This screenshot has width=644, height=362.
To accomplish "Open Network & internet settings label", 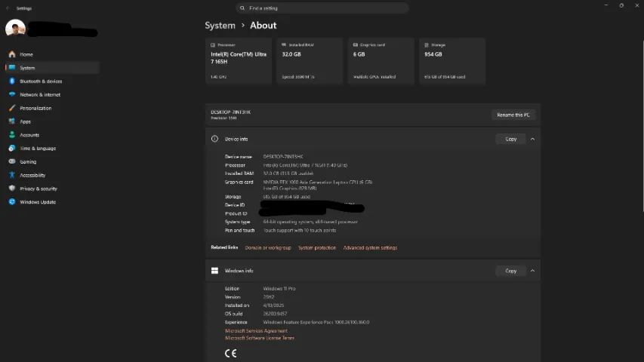I will 40,95.
